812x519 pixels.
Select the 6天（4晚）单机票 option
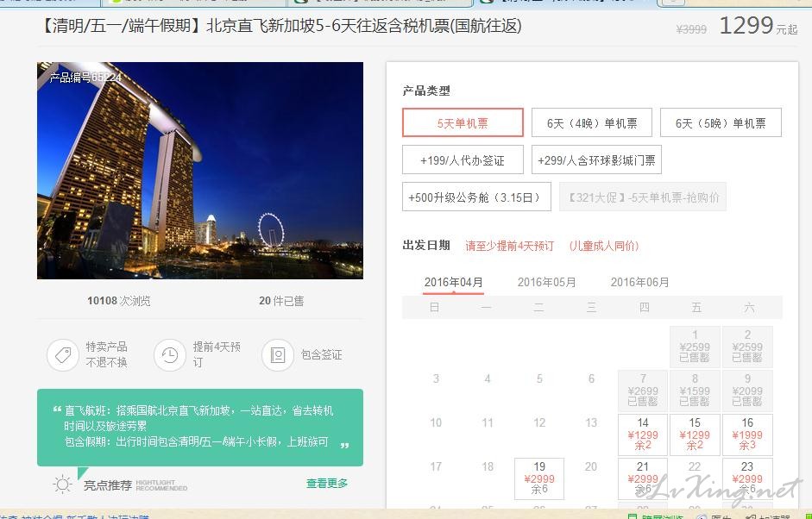tap(592, 122)
